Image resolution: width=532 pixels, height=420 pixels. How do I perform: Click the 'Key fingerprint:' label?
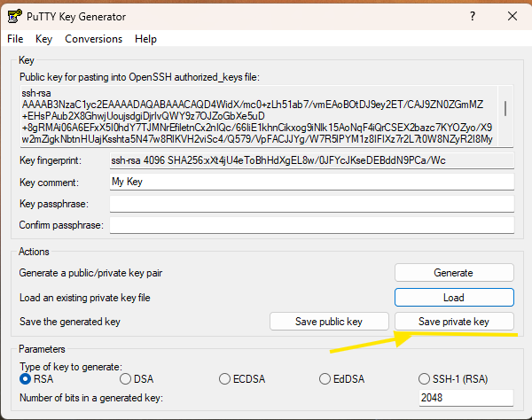51,160
